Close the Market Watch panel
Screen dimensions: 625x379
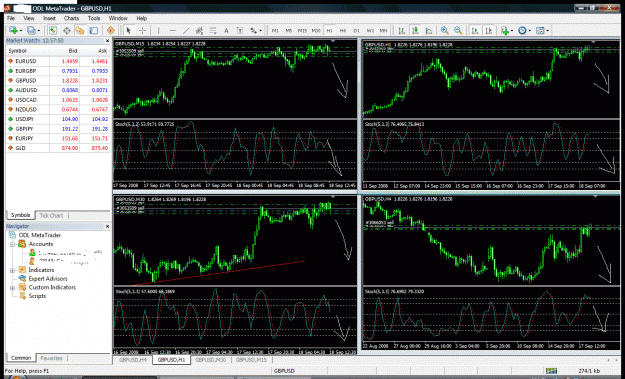(107, 41)
